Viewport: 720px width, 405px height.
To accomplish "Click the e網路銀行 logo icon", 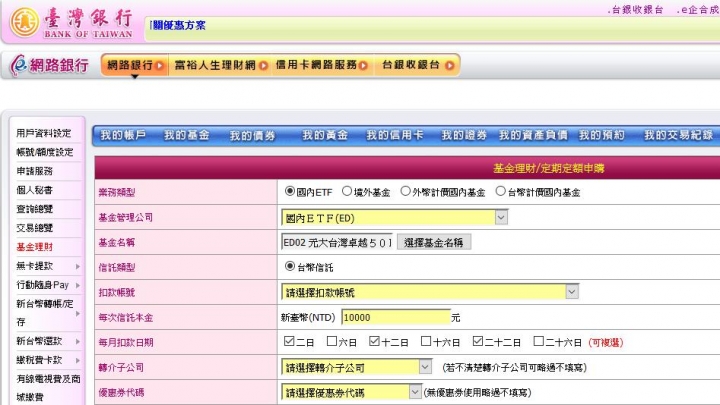I will [18, 65].
